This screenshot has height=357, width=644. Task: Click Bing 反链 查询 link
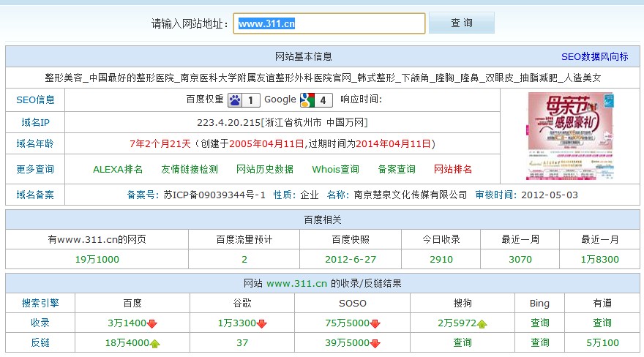[x=539, y=342]
